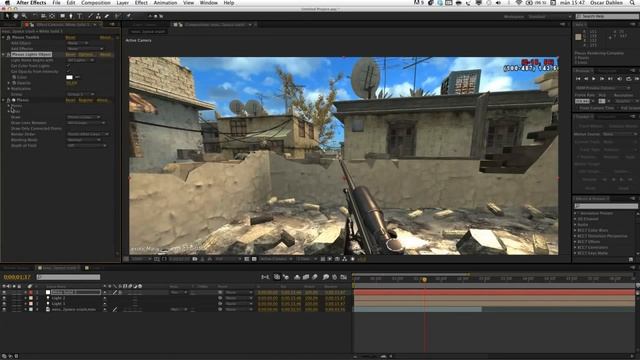Open the Animation menu
The image size is (640, 360).
click(165, 3)
